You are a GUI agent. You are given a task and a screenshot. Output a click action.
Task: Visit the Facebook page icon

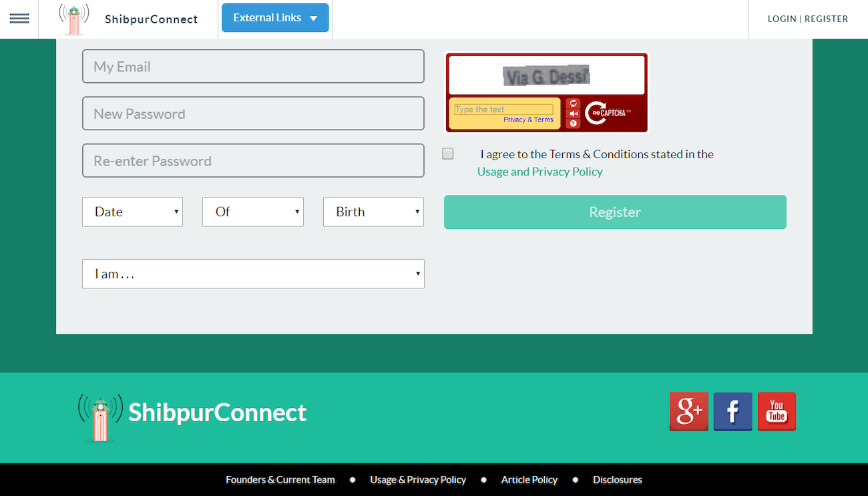pos(732,411)
